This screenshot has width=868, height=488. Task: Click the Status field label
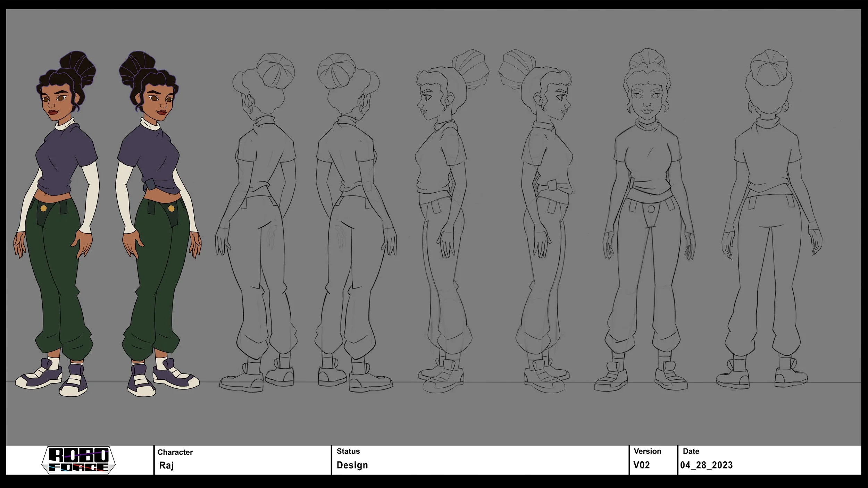click(x=348, y=451)
